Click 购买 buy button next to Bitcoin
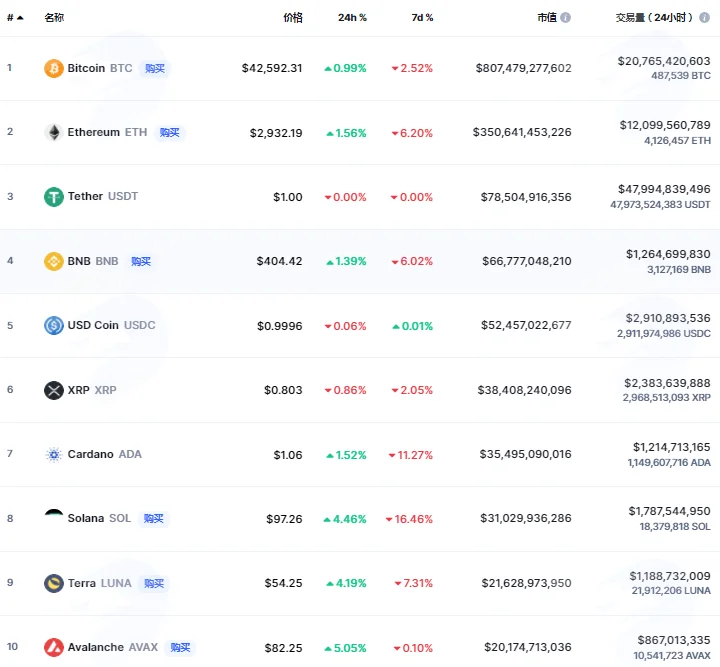This screenshot has height=667, width=720. pyautogui.click(x=155, y=68)
